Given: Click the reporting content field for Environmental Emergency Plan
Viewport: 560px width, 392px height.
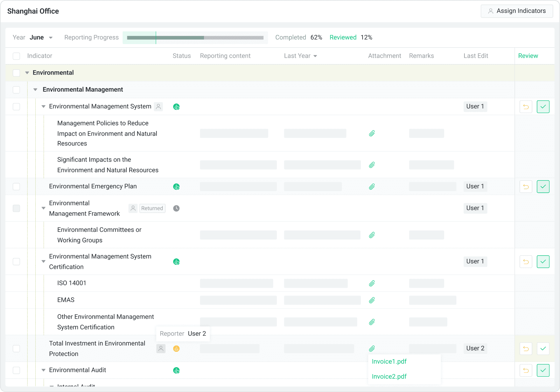Looking at the screenshot, I should pyautogui.click(x=238, y=187).
